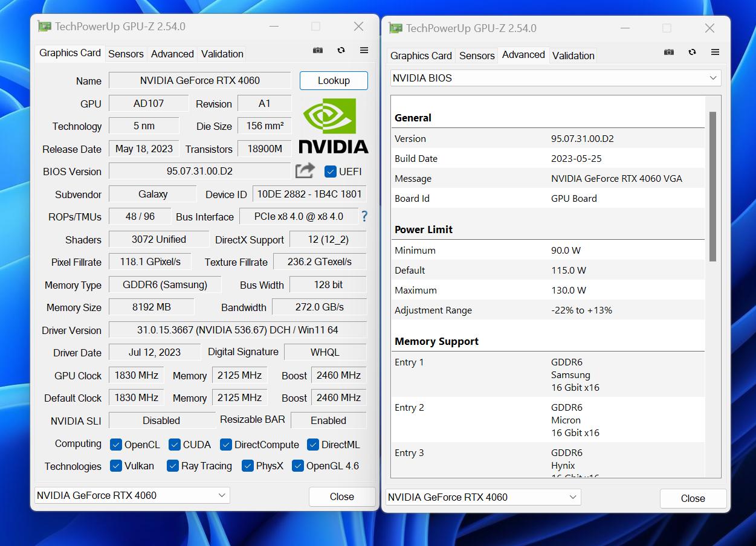Expand the NVIDIA BIOS dropdown
The height and width of the screenshot is (546, 756).
click(555, 78)
